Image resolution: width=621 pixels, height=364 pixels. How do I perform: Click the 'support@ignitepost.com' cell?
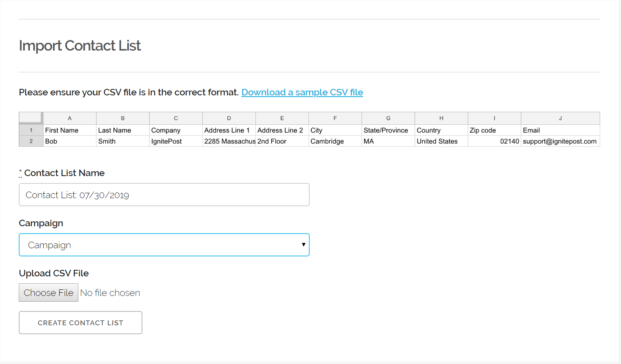[x=560, y=141]
